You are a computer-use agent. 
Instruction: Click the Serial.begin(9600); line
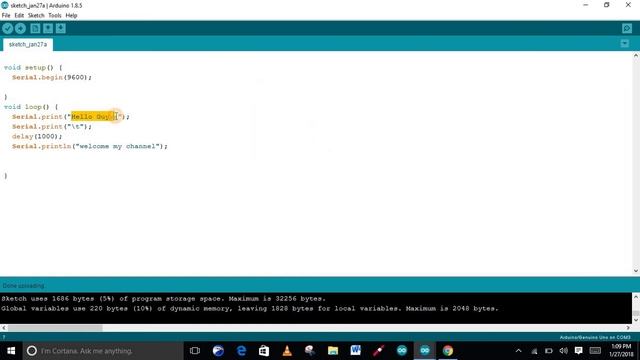pos(52,78)
